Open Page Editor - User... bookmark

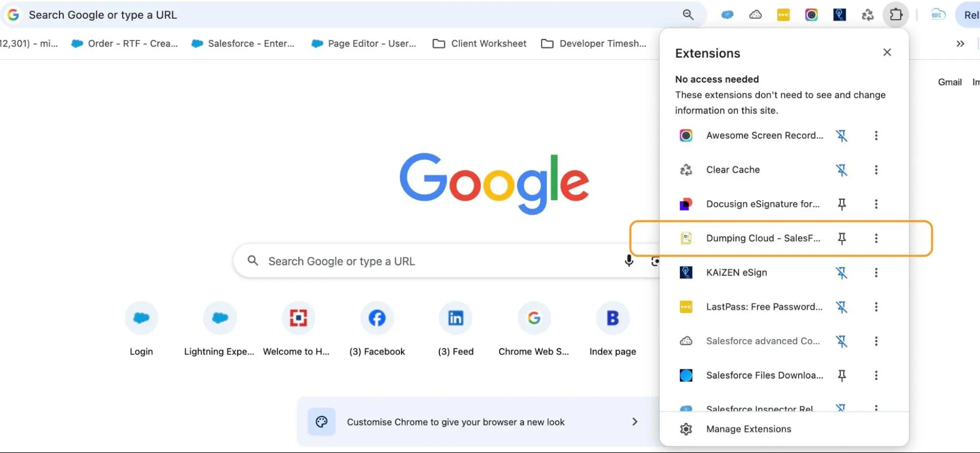[364, 44]
